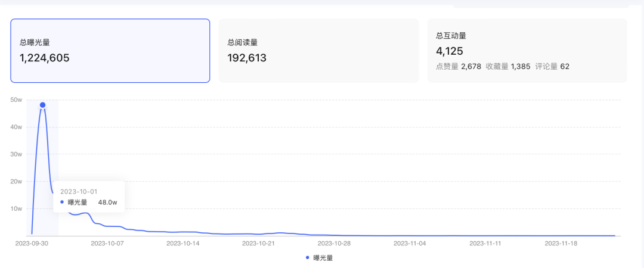644x268 pixels.
Task: Click the blue bullet inside the tooltip
Action: point(62,202)
